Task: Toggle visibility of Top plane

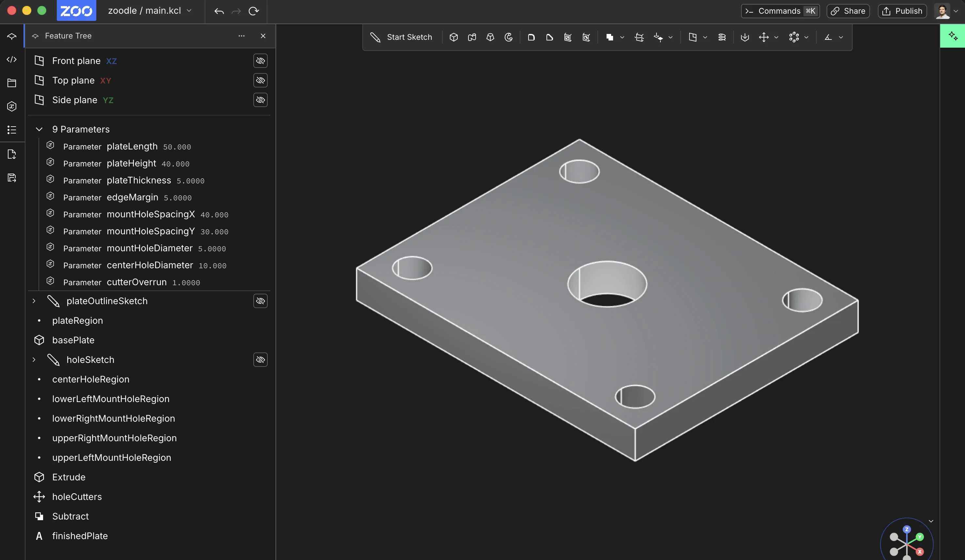Action: click(261, 80)
